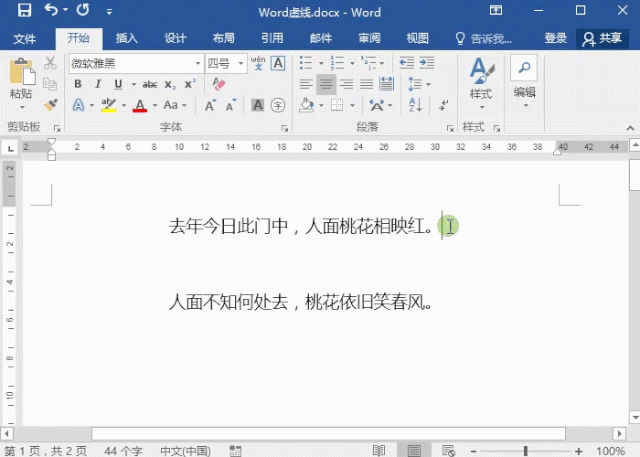Switch to the 引用 tab
Screen dimensions: 640x457
(272, 38)
